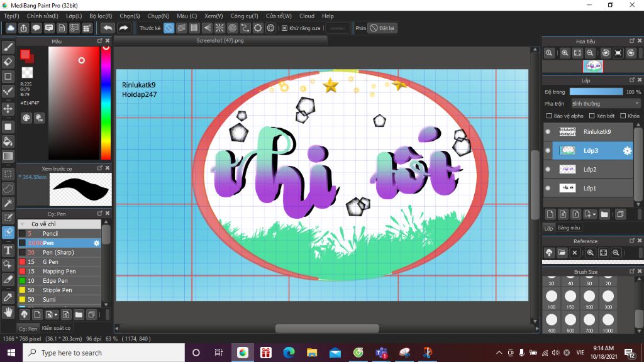The width and height of the screenshot is (644, 362).
Task: Open the Bộ lọc(R) menu
Action: (x=101, y=16)
